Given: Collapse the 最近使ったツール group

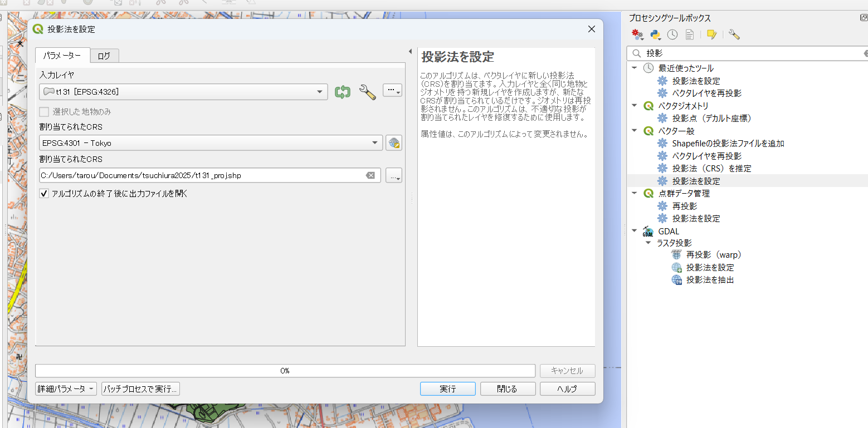Looking at the screenshot, I should pos(634,68).
